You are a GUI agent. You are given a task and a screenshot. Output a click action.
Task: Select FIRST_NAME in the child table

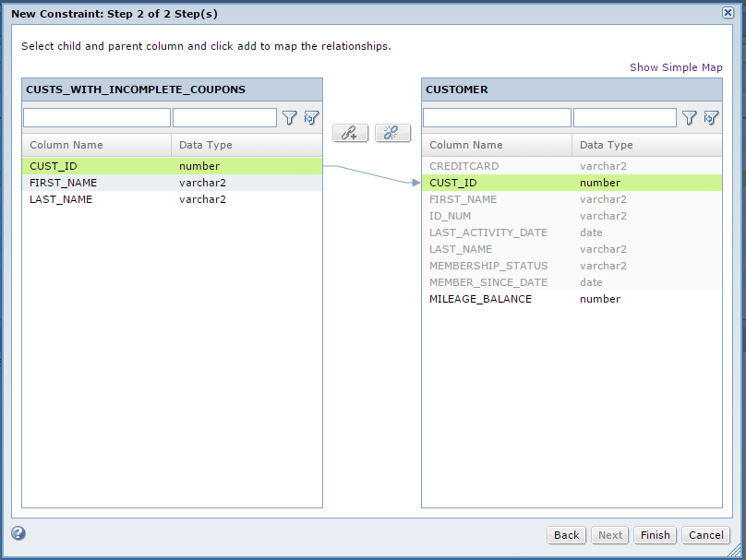pos(173,183)
